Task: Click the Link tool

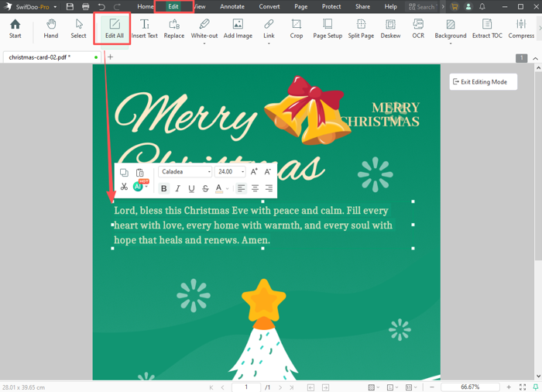Action: 269,29
